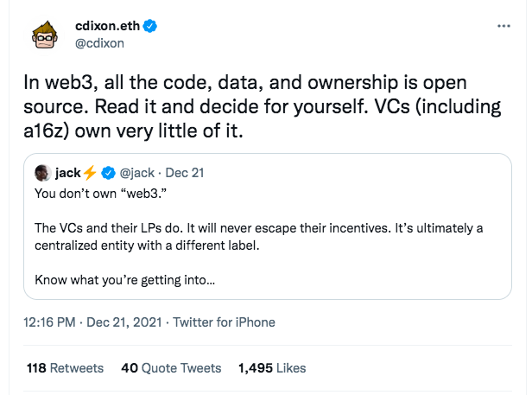
Task: View the 1,495 Likes list
Action: coord(272,368)
